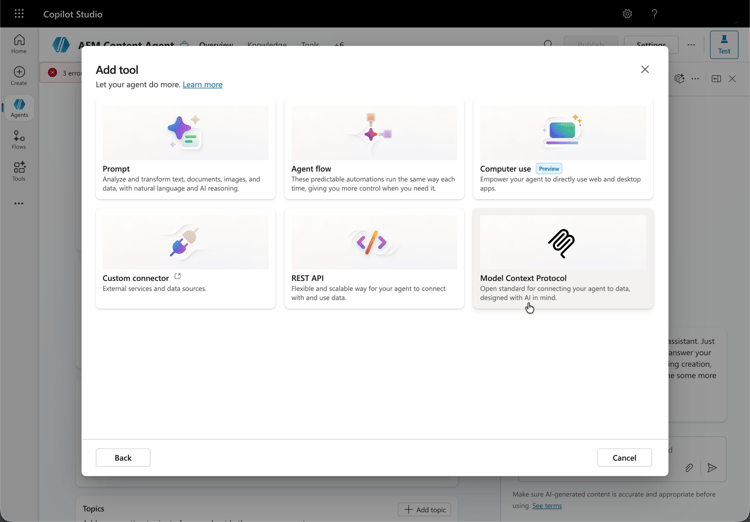Open Tools in the left sidebar
This screenshot has height=522, width=750.
(19, 171)
